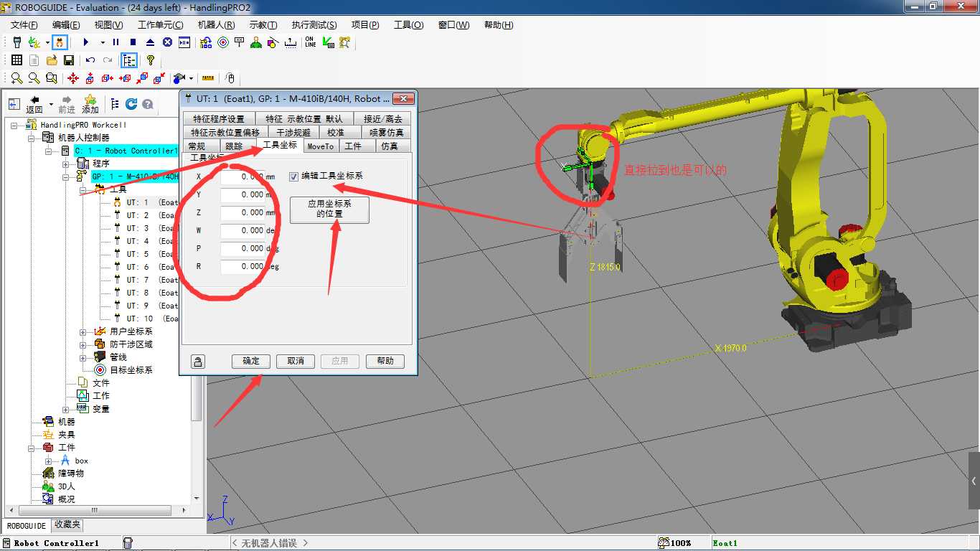
Task: Pause the simulation with the pause icon
Action: click(x=116, y=42)
